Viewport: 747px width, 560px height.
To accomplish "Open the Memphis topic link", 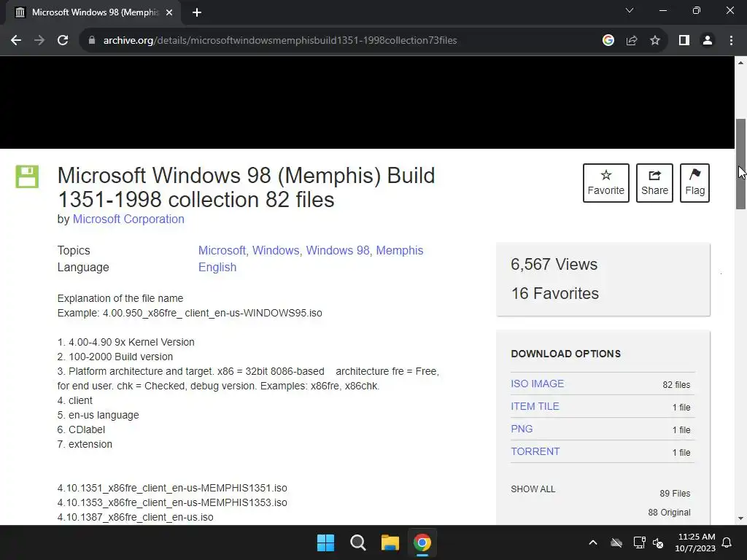I will pyautogui.click(x=399, y=251).
